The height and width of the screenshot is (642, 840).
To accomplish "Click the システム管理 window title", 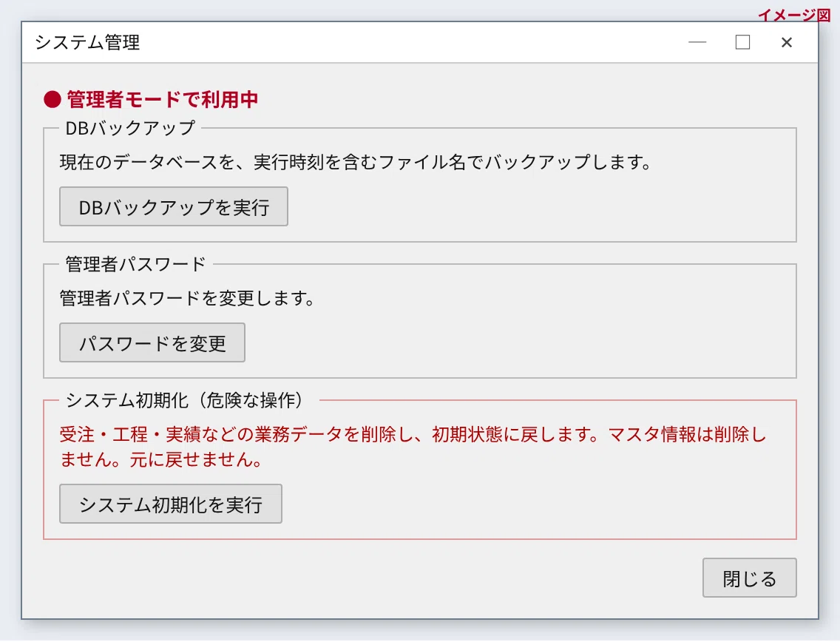I will click(x=87, y=42).
